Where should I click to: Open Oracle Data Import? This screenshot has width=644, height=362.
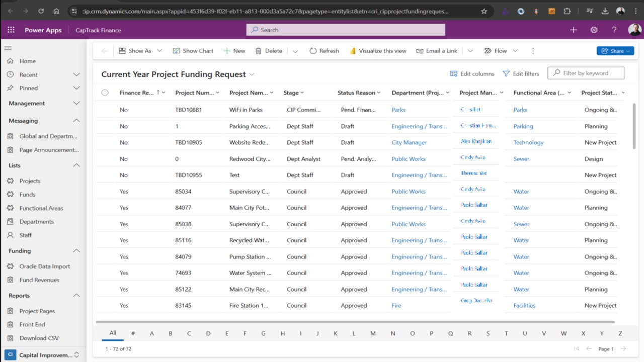[x=44, y=266]
